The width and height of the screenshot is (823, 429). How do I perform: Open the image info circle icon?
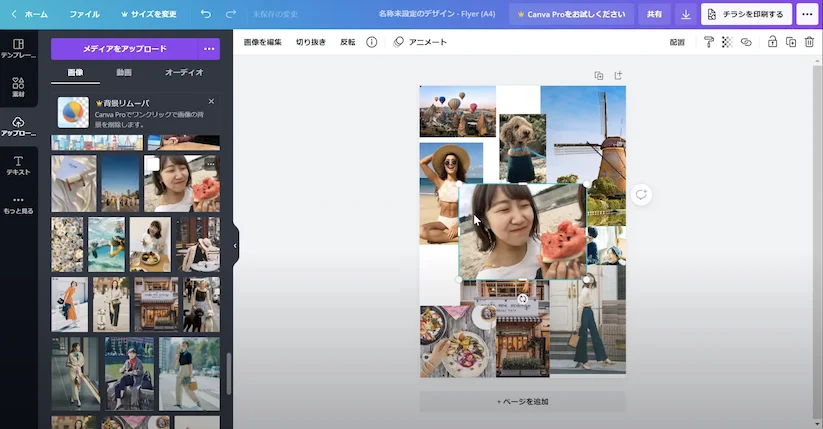point(372,42)
